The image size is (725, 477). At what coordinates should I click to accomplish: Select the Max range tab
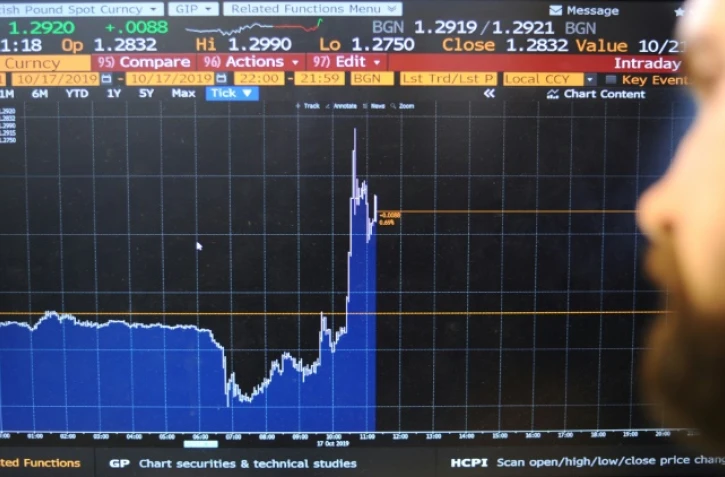183,94
